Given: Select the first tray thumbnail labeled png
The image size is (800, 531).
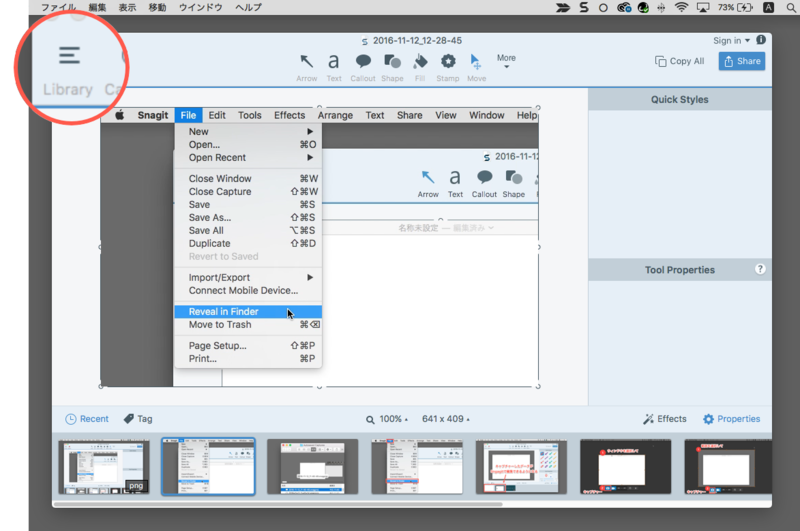Looking at the screenshot, I should point(104,467).
